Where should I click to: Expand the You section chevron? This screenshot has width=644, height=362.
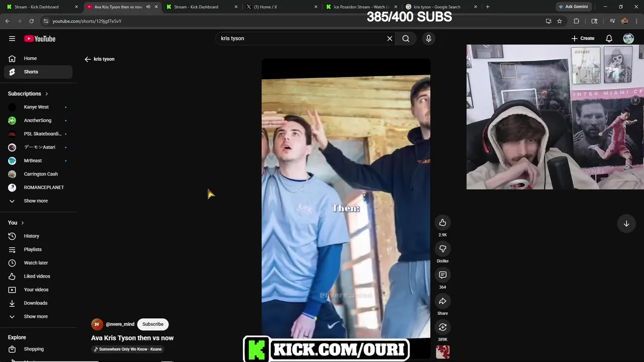click(22, 223)
